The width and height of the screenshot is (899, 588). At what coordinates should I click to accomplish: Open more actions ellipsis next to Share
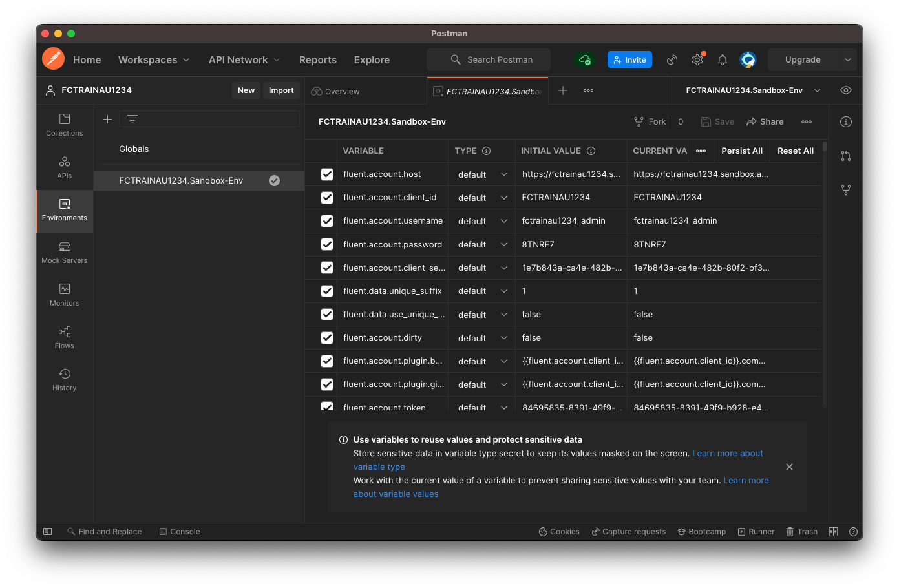[x=807, y=121]
